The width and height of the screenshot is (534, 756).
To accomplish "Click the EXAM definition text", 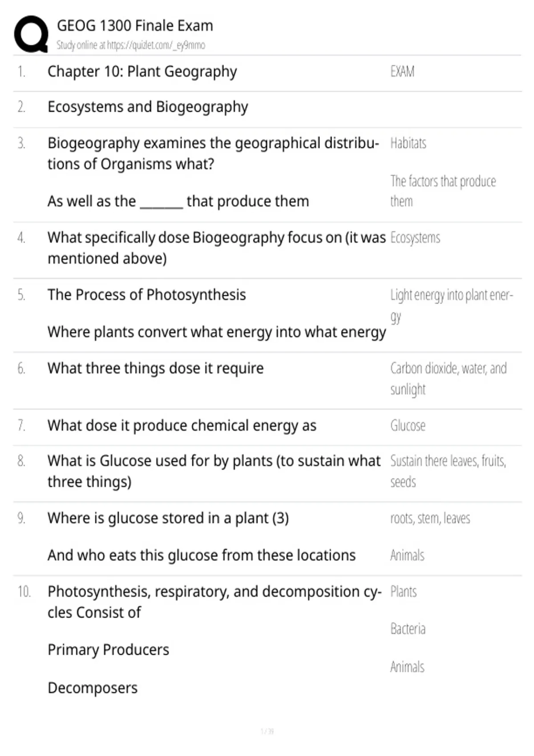I will (402, 72).
